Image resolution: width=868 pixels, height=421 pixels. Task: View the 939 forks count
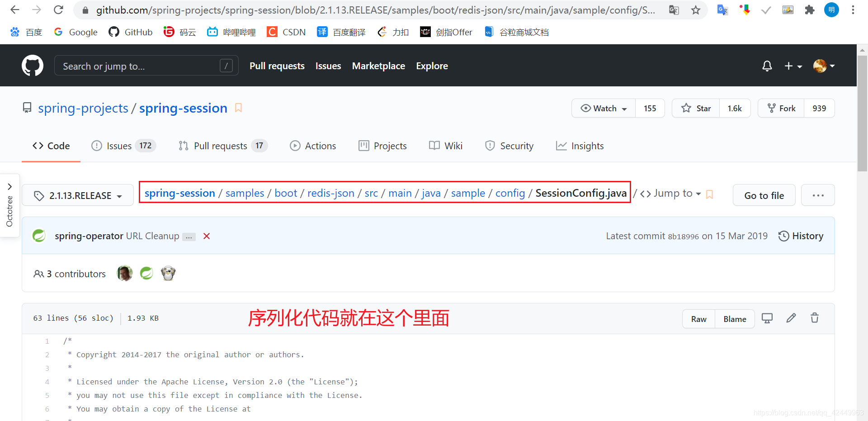[819, 108]
